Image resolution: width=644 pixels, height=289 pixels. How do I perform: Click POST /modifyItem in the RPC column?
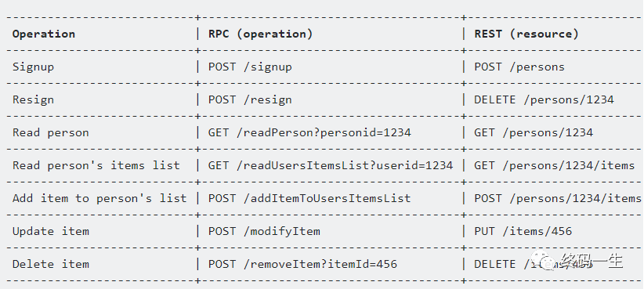tap(264, 231)
